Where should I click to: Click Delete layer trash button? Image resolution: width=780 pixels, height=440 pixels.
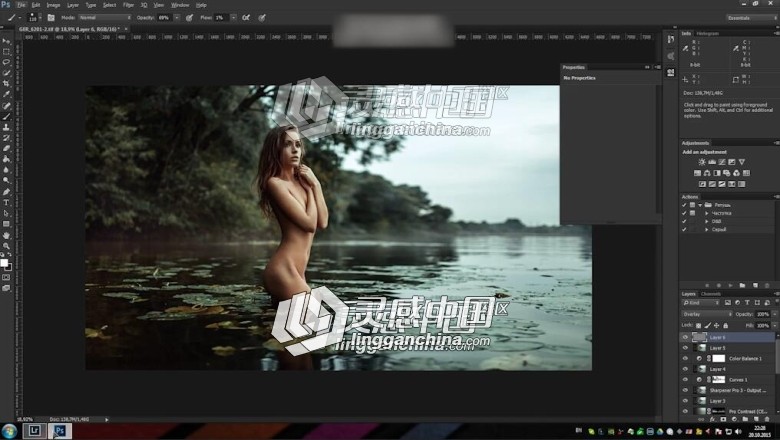pos(767,419)
